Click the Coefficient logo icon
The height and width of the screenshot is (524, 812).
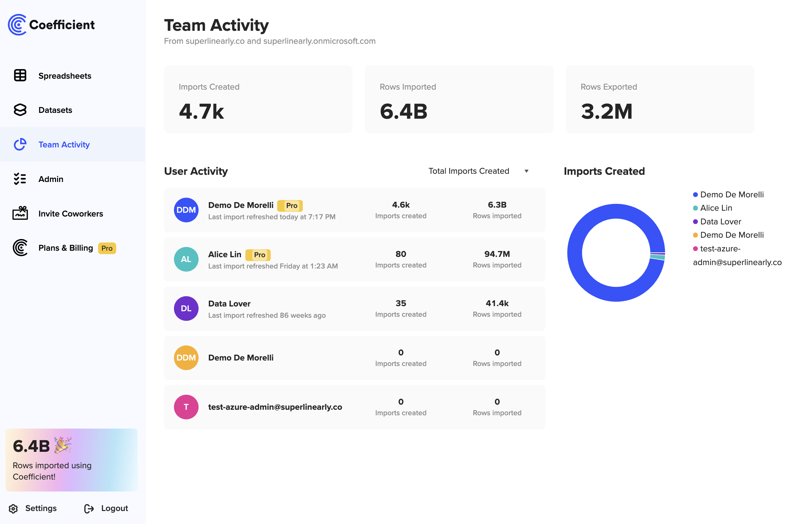click(x=17, y=25)
